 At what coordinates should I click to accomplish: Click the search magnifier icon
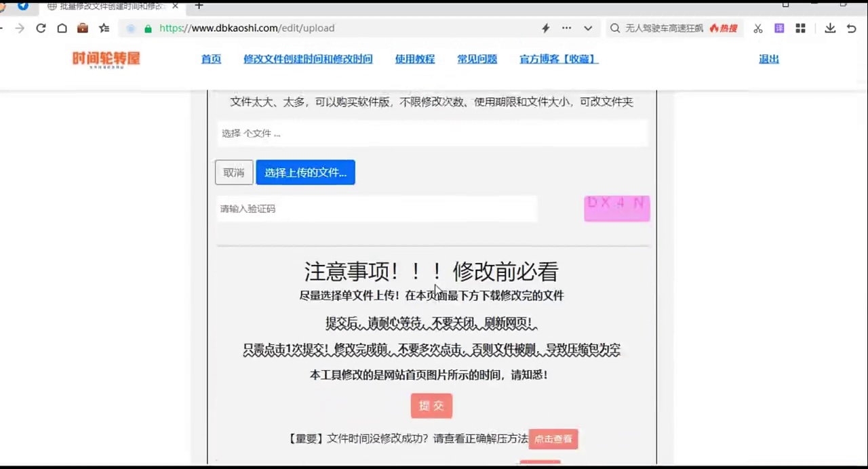615,28
